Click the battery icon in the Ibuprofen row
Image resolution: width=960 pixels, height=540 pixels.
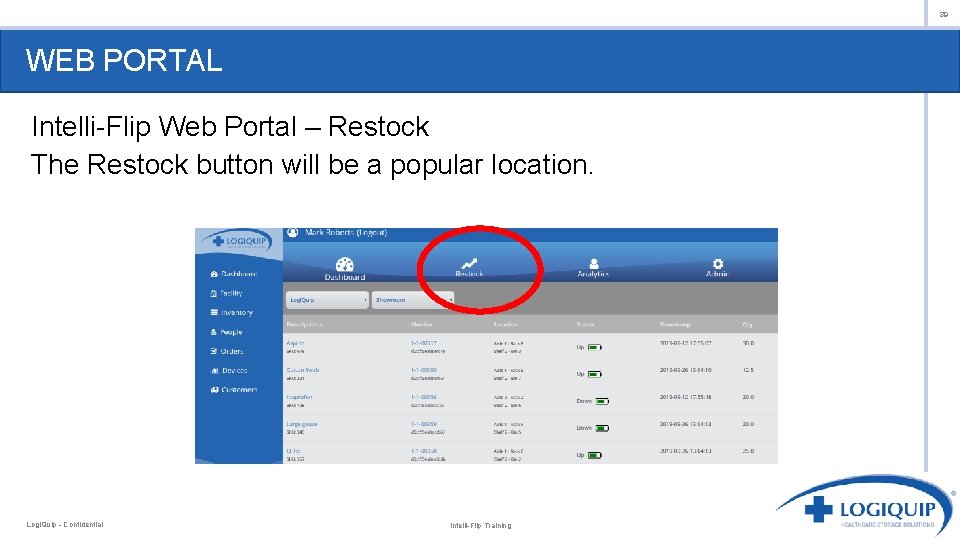tap(602, 402)
